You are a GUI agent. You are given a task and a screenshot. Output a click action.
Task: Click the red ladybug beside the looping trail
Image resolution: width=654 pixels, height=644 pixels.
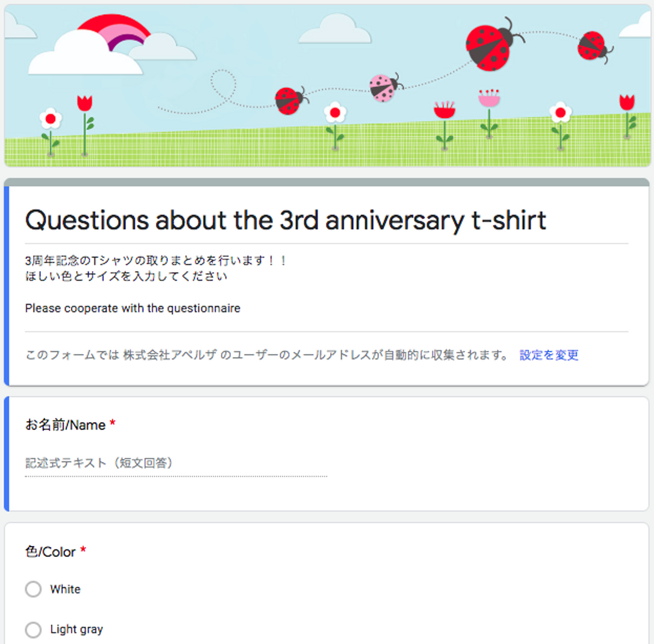(289, 100)
